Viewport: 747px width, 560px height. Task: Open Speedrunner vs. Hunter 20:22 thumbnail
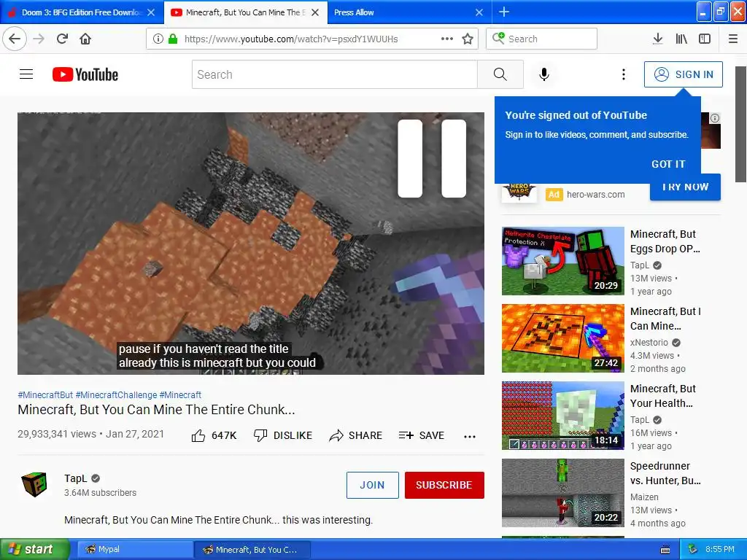pos(562,492)
